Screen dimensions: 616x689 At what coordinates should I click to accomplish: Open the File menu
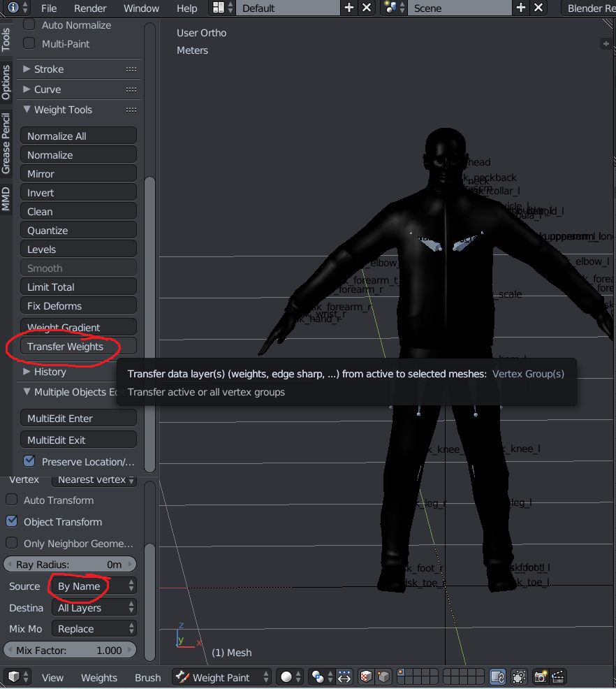[49, 8]
